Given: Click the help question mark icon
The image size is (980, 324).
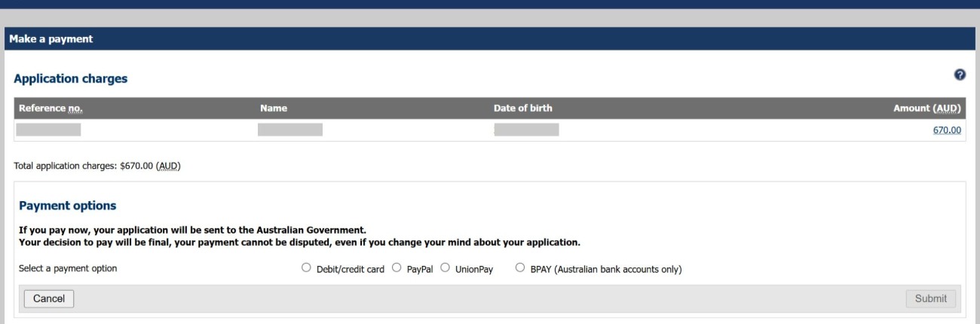Looking at the screenshot, I should (x=960, y=75).
